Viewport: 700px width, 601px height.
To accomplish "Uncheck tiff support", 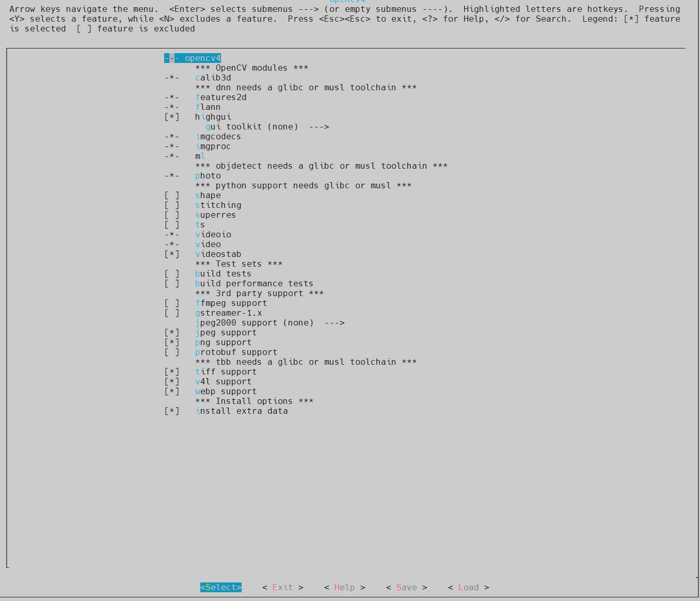I will pos(172,372).
